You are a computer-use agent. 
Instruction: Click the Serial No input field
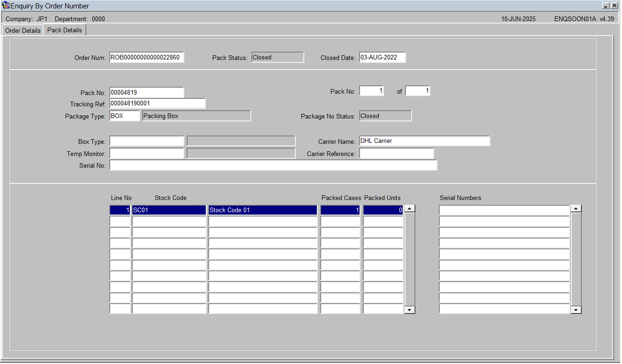273,165
